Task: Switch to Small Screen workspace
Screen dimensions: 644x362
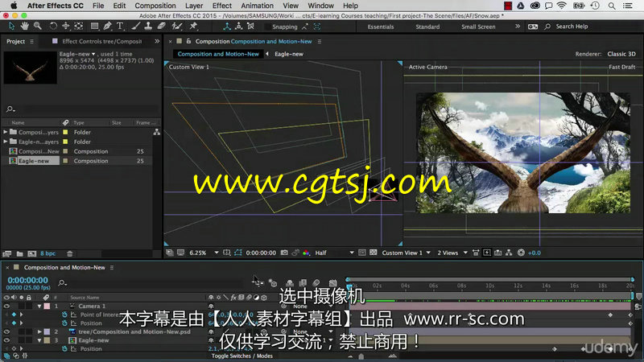Action: pos(478,27)
